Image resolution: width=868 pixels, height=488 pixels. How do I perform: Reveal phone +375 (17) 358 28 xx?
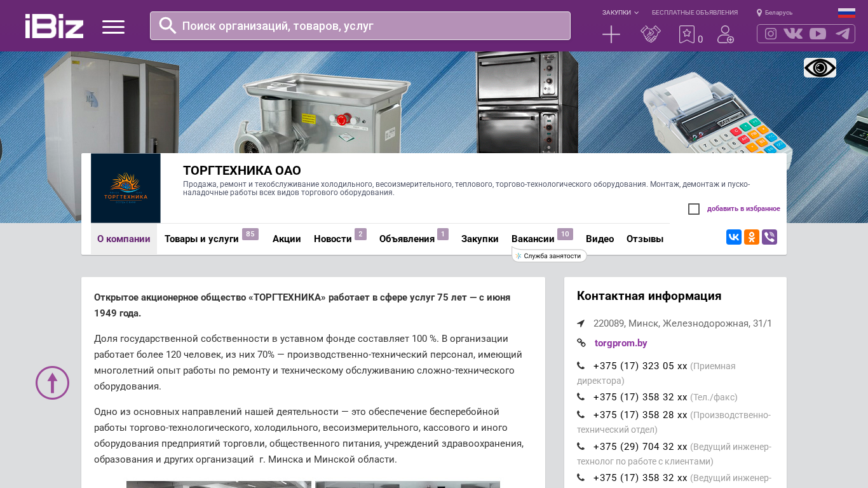pyautogui.click(x=641, y=415)
